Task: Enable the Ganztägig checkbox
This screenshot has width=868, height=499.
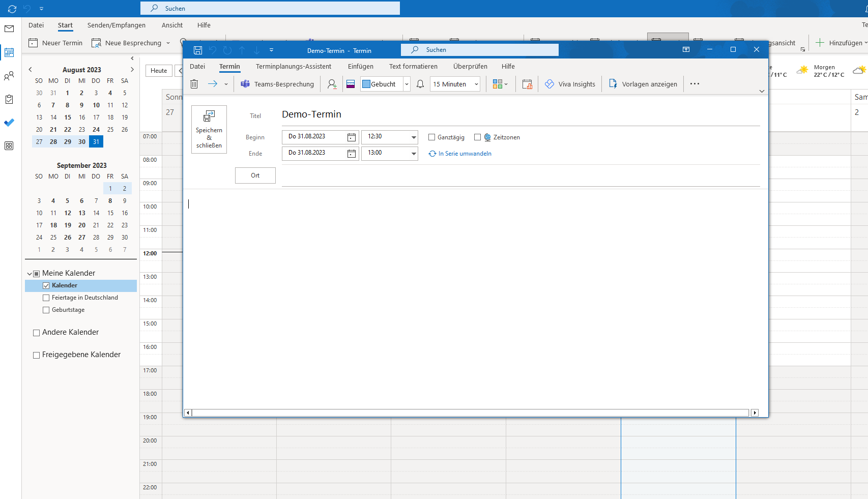Action: coord(432,137)
